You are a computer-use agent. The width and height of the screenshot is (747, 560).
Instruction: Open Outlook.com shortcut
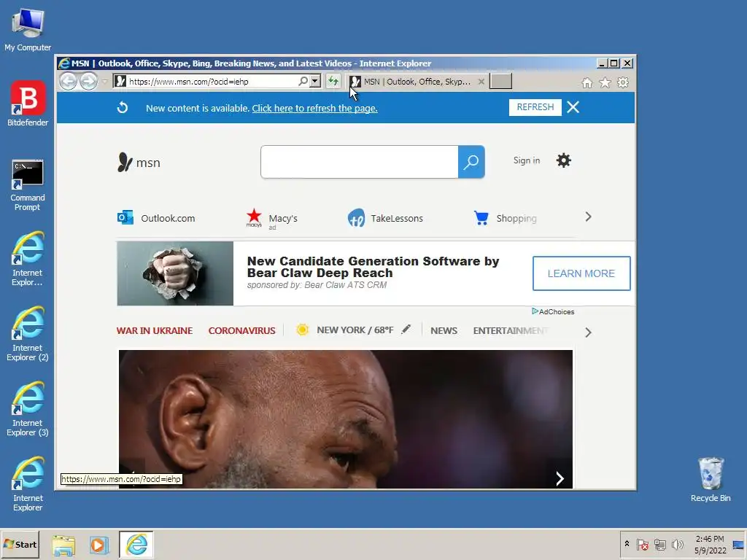pos(156,218)
